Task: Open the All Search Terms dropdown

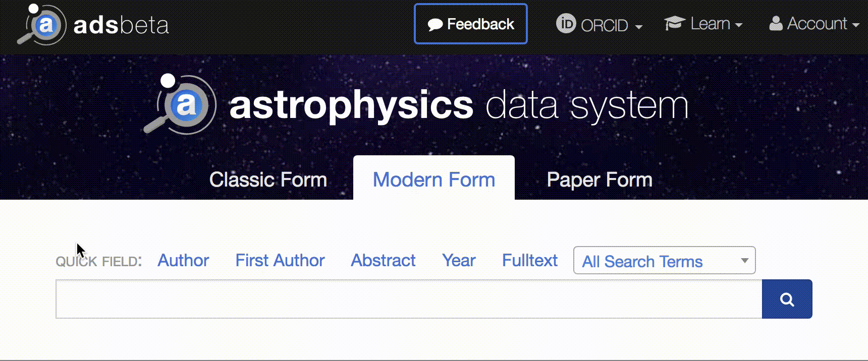Action: pos(664,261)
